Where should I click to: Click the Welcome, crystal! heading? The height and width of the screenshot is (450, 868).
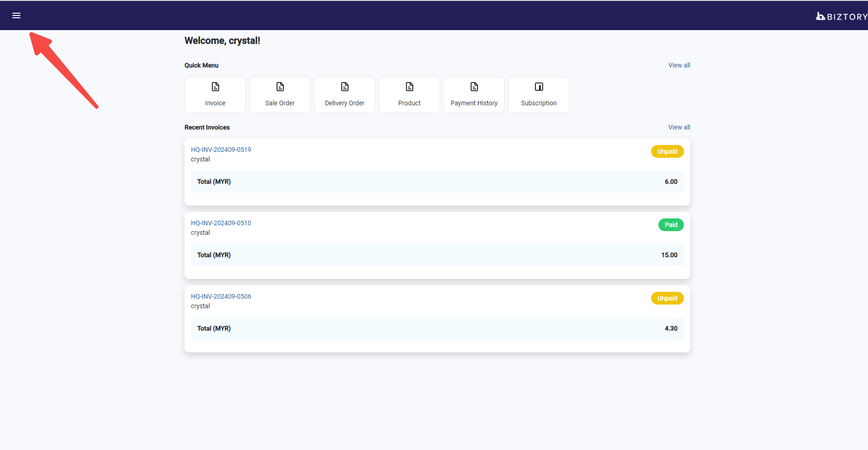(222, 41)
